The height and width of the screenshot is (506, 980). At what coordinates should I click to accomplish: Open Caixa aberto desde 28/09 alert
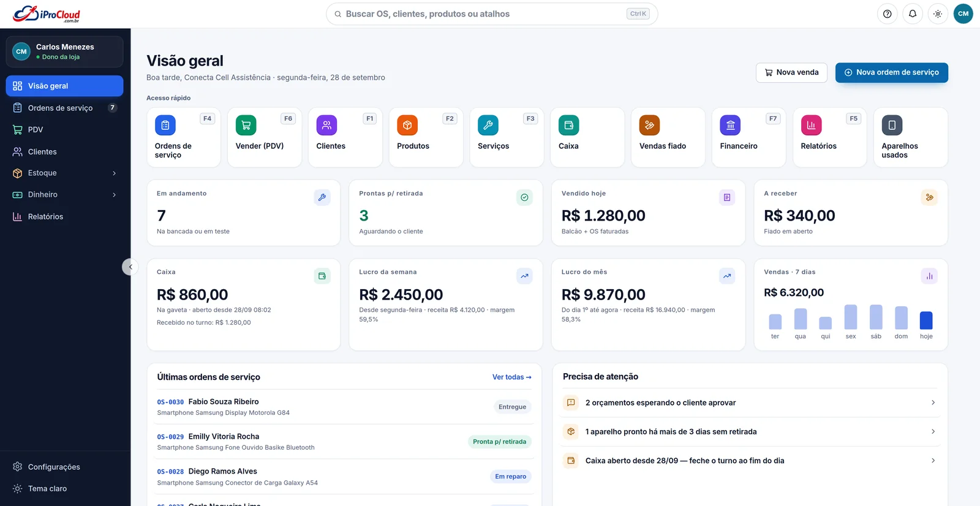point(750,461)
